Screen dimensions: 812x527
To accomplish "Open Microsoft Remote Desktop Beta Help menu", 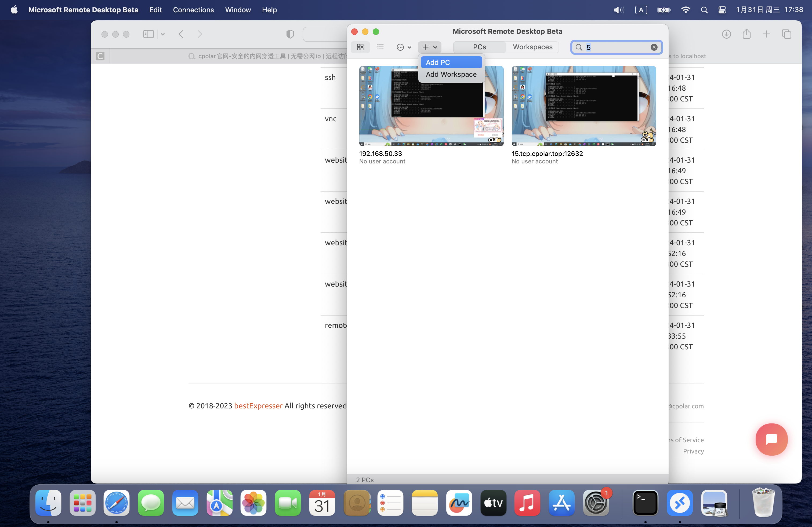I will click(x=269, y=9).
